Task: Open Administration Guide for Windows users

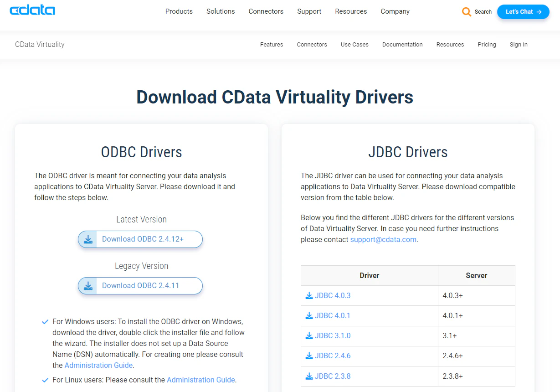Action: [98, 365]
